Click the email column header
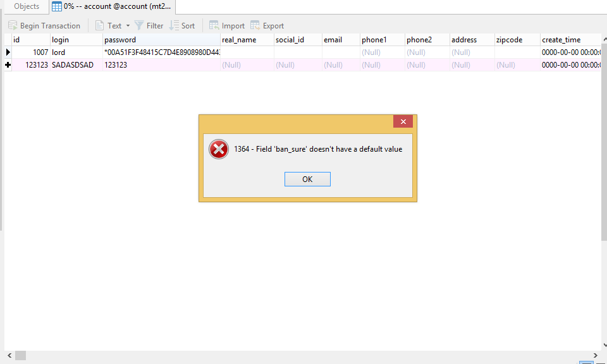This screenshot has height=364, width=607. click(341, 40)
